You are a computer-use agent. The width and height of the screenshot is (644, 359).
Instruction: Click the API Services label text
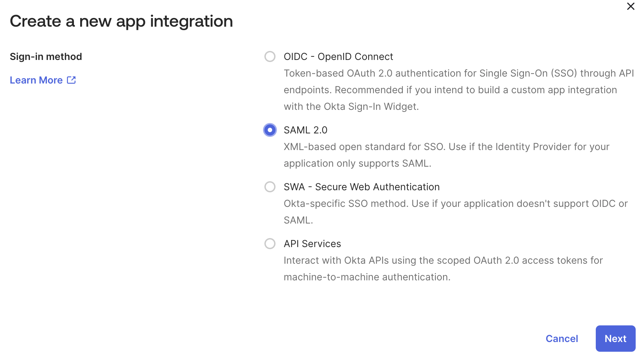[312, 244]
